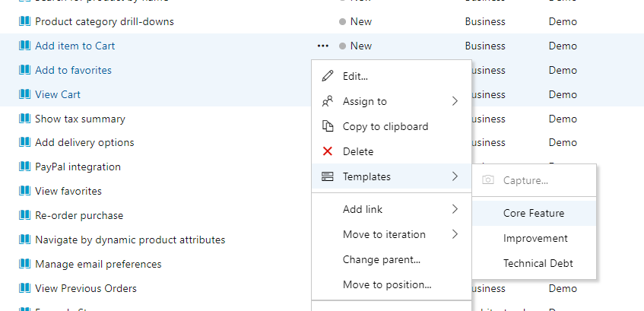Click the pencil icon beside Edit

point(328,76)
